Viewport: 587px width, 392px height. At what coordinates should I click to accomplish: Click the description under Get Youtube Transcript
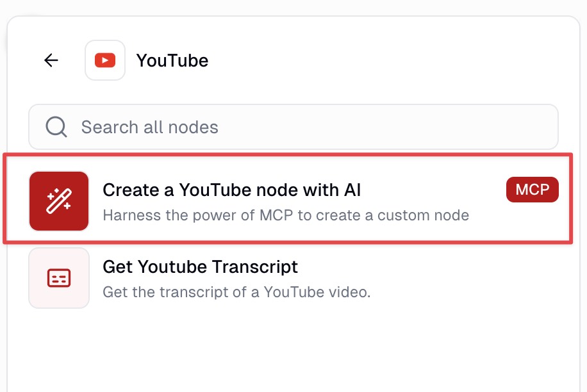click(236, 291)
